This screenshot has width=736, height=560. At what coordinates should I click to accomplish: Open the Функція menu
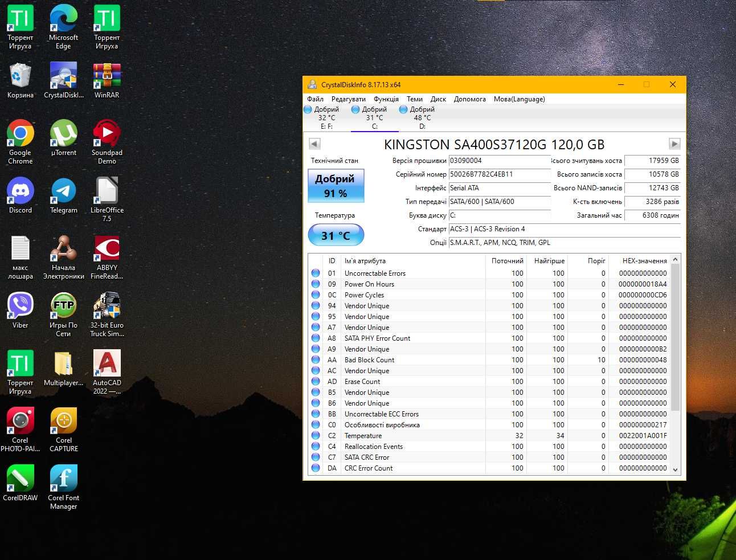(386, 99)
